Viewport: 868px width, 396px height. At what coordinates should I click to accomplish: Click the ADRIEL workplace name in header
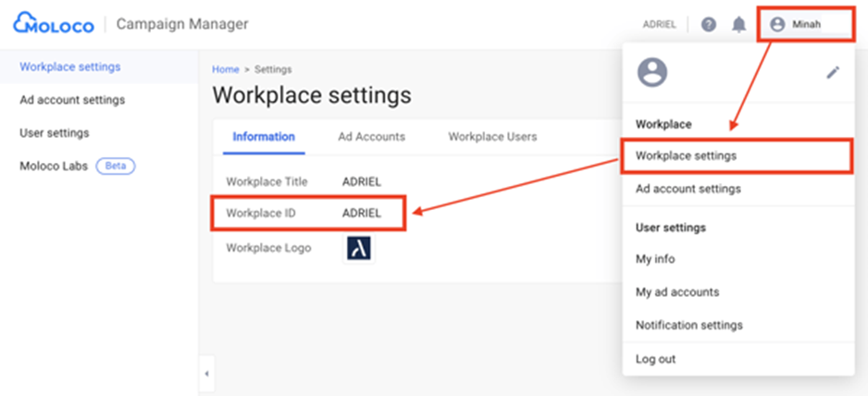pos(659,24)
